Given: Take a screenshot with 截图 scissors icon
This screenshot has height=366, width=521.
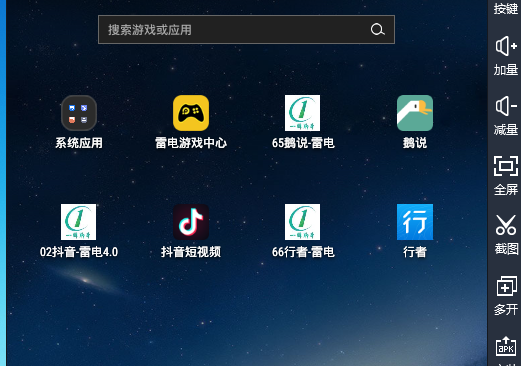Looking at the screenshot, I should [506, 225].
